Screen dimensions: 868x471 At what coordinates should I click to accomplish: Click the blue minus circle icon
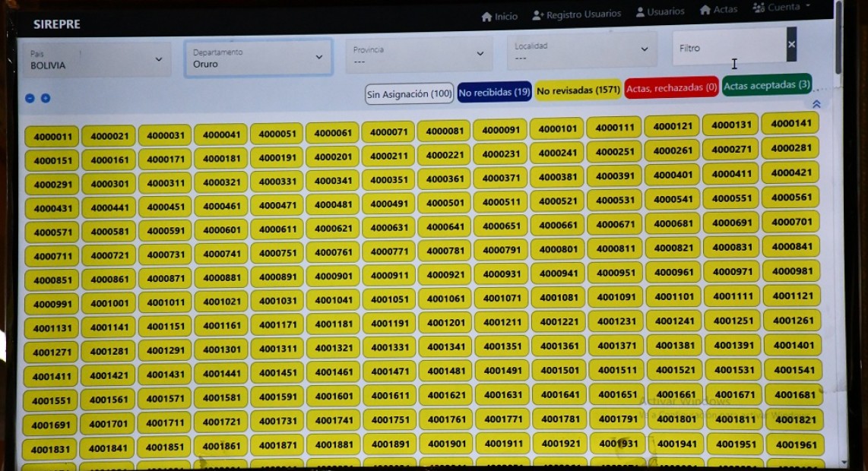point(30,98)
